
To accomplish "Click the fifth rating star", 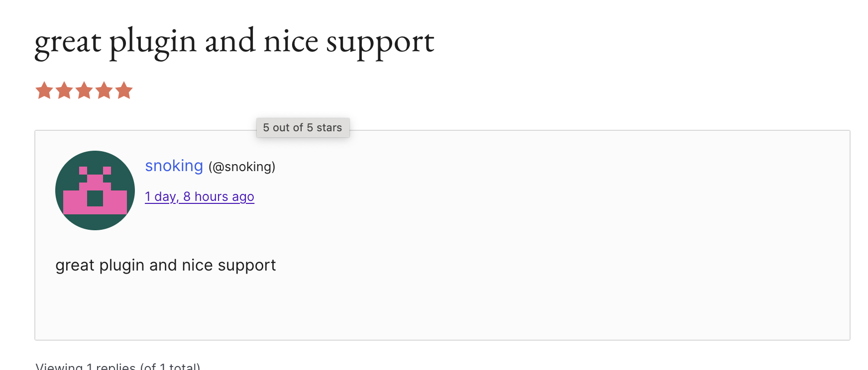I will (x=124, y=91).
